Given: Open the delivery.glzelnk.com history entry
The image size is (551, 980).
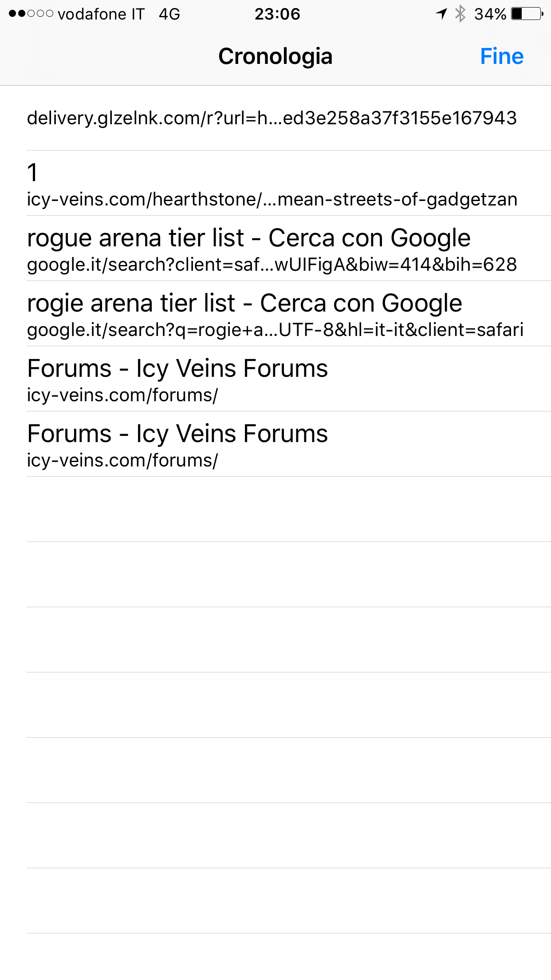Looking at the screenshot, I should (x=272, y=118).
